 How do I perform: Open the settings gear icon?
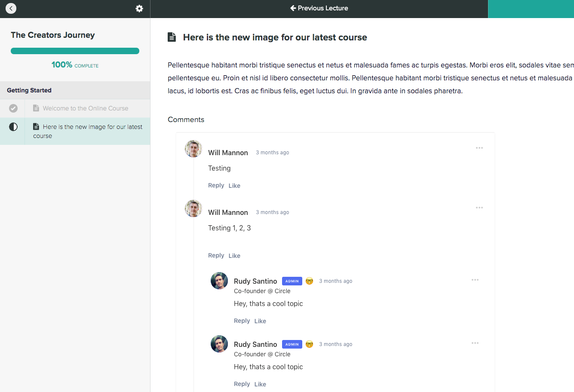pos(139,9)
